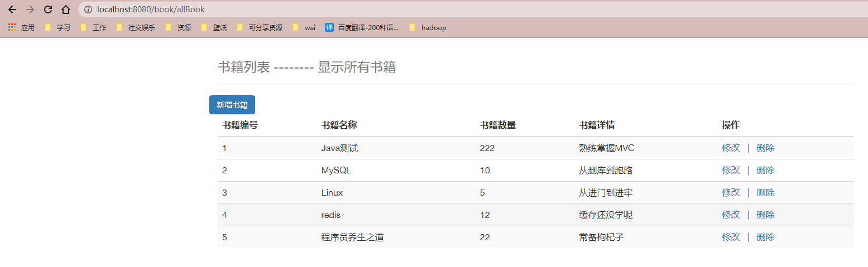Image resolution: width=868 pixels, height=267 pixels.
Task: Click 删除 for the redis book
Action: pos(765,215)
